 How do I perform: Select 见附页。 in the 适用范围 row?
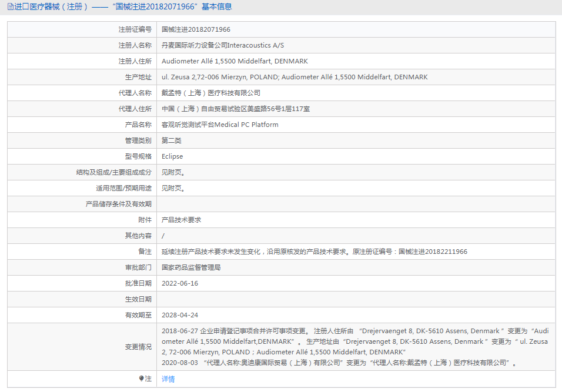(173, 187)
